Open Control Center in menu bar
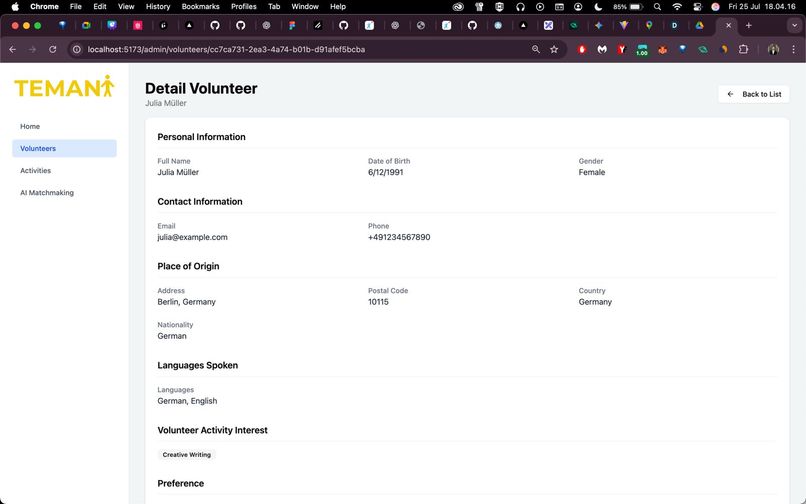806x504 pixels. point(697,7)
